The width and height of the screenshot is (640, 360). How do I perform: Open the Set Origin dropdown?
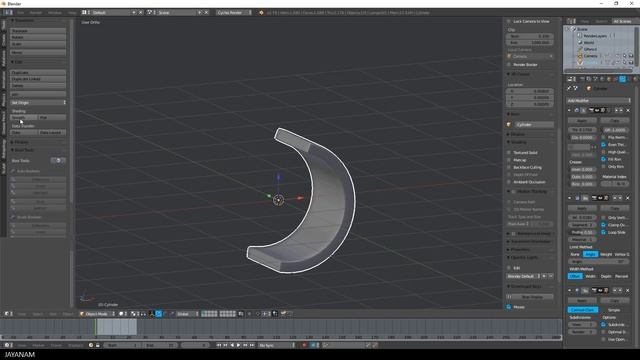(x=38, y=103)
